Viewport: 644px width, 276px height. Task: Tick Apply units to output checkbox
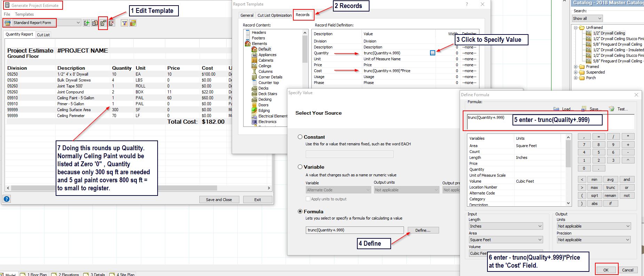coord(308,199)
